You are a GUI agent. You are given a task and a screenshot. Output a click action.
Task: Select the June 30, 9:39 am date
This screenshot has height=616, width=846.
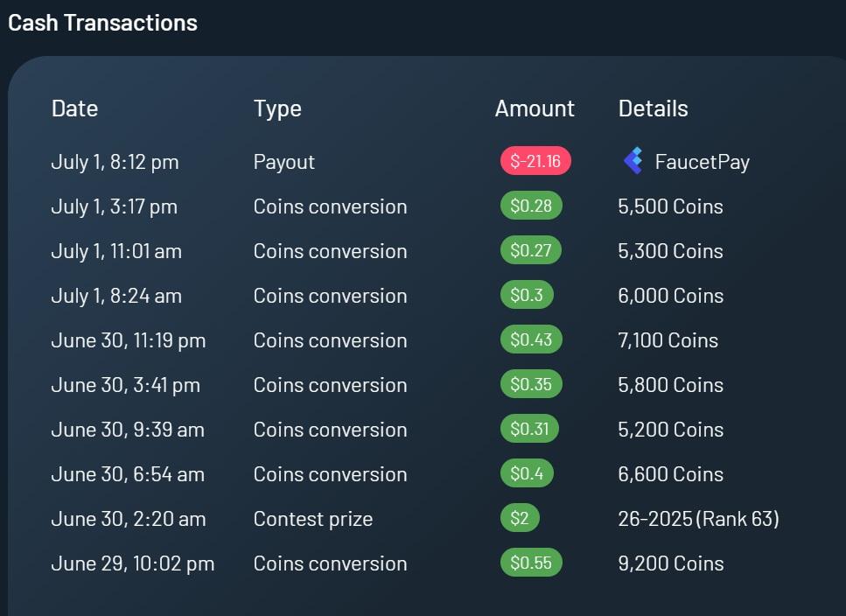point(128,430)
